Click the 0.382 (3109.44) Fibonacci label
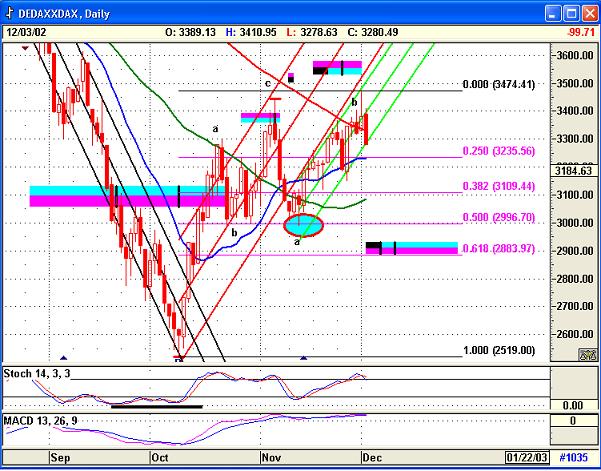 tap(499, 186)
